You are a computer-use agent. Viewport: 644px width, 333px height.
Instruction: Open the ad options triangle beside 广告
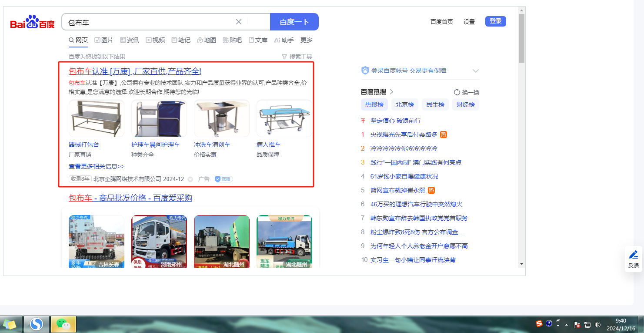[x=190, y=179]
